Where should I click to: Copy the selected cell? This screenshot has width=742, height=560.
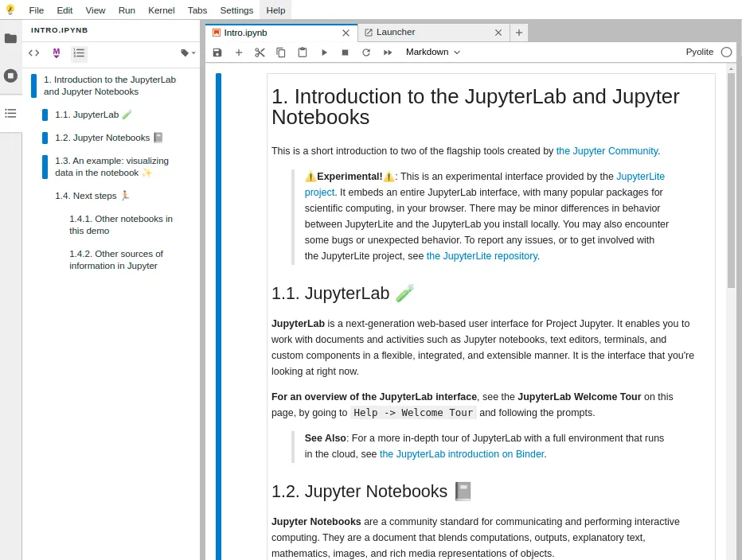(280, 52)
